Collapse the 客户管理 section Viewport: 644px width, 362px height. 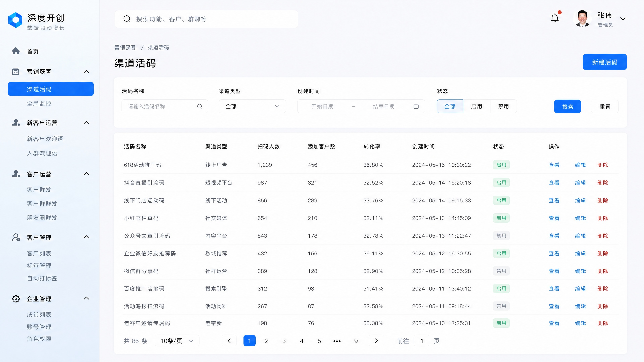point(86,237)
